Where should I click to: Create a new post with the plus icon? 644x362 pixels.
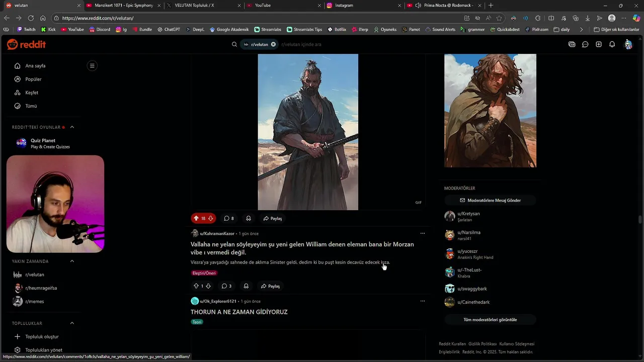point(599,44)
